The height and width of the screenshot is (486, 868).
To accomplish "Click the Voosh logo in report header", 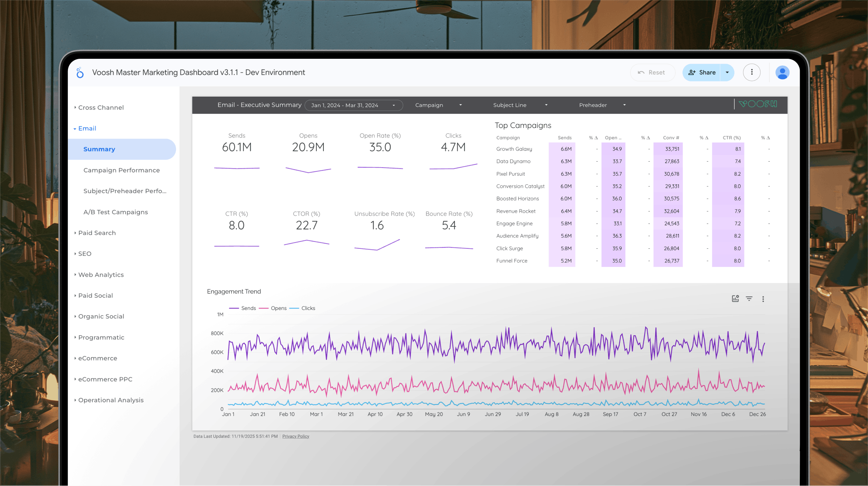I will [758, 104].
